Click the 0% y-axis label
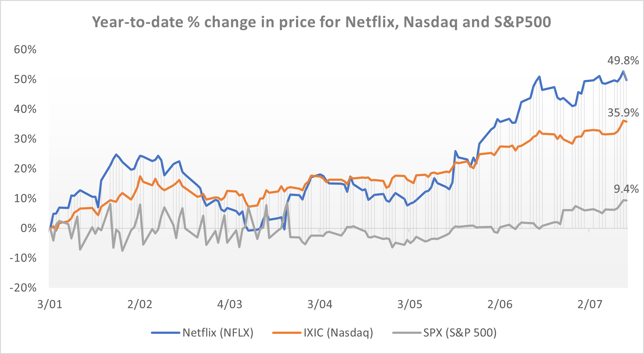This screenshot has width=644, height=354. coord(29,229)
